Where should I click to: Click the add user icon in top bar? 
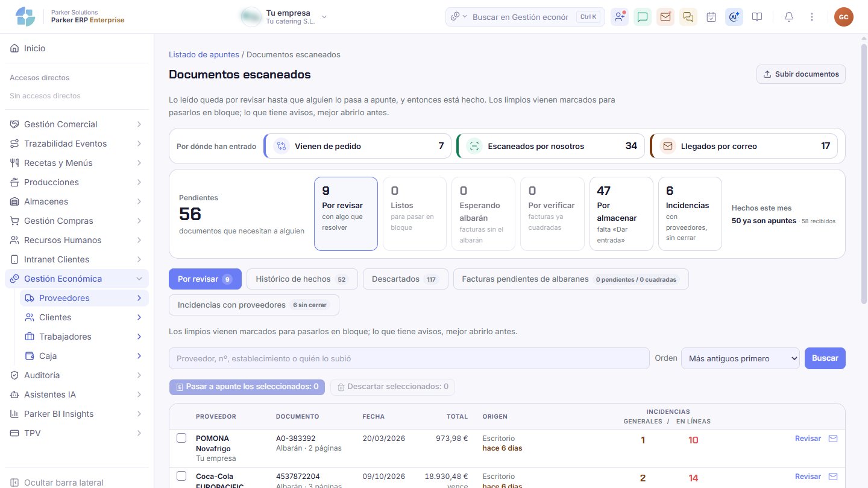tap(620, 17)
